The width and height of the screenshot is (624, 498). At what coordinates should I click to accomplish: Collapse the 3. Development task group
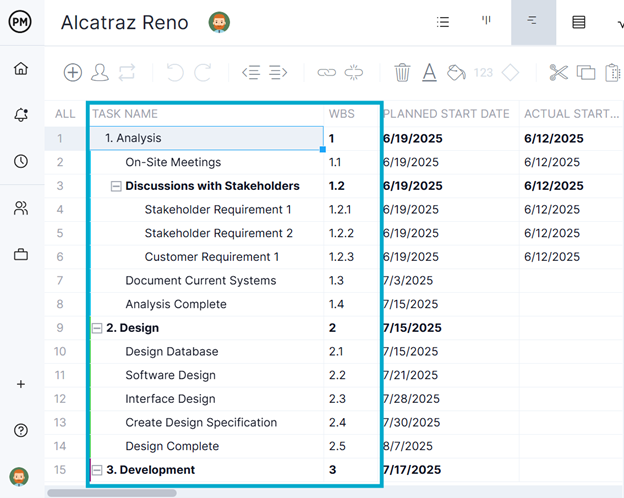click(97, 470)
